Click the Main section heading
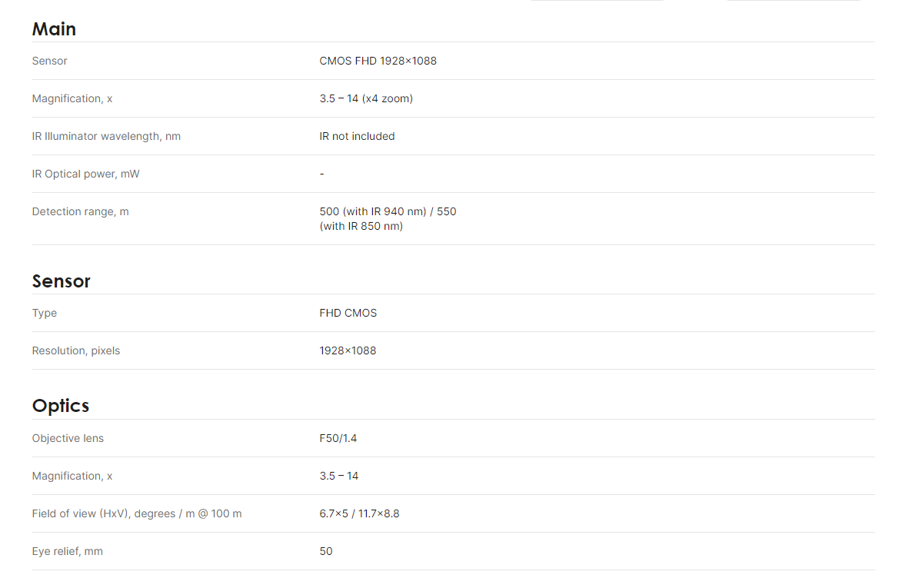Viewport: 899px width, 588px height. [54, 29]
